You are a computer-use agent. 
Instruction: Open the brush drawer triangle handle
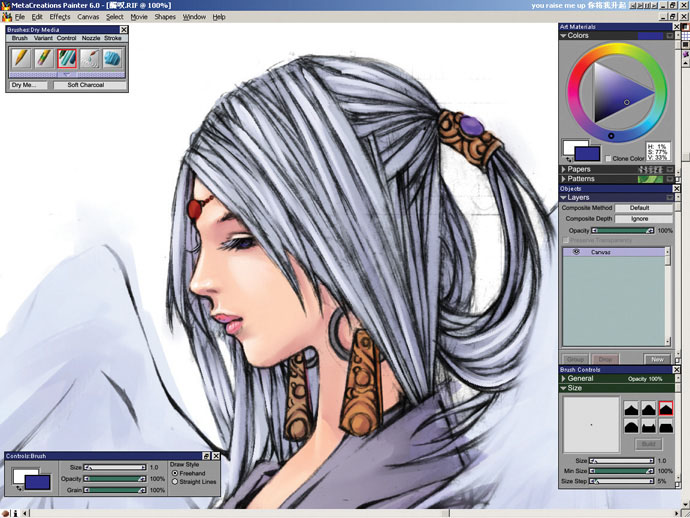point(67,75)
